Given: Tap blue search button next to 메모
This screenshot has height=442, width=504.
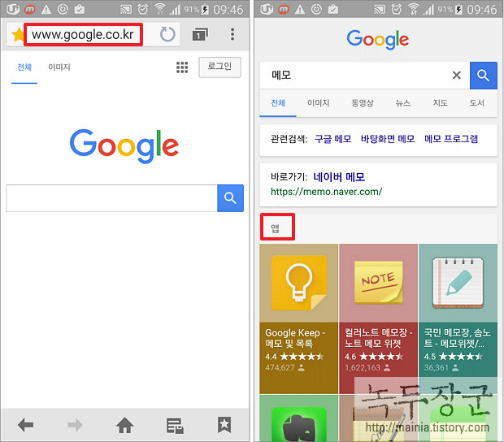Looking at the screenshot, I should point(484,76).
